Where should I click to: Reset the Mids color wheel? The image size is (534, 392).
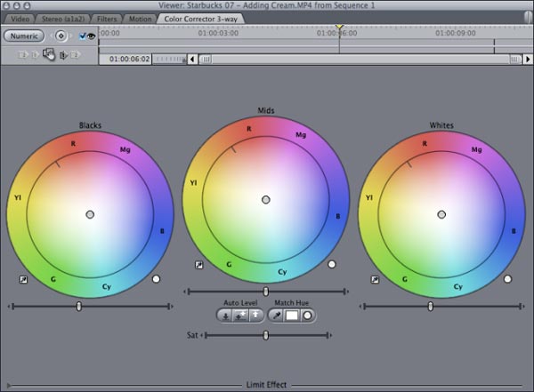pos(332,264)
